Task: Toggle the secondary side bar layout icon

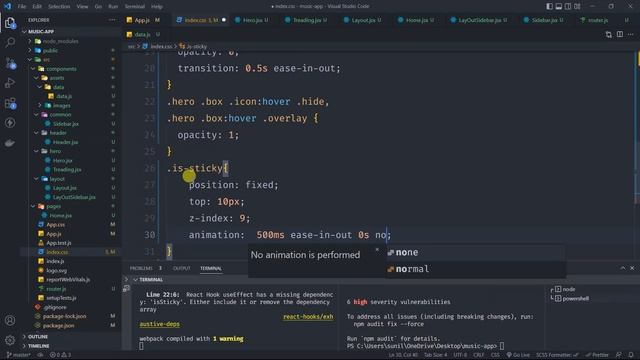Action: coord(568,6)
